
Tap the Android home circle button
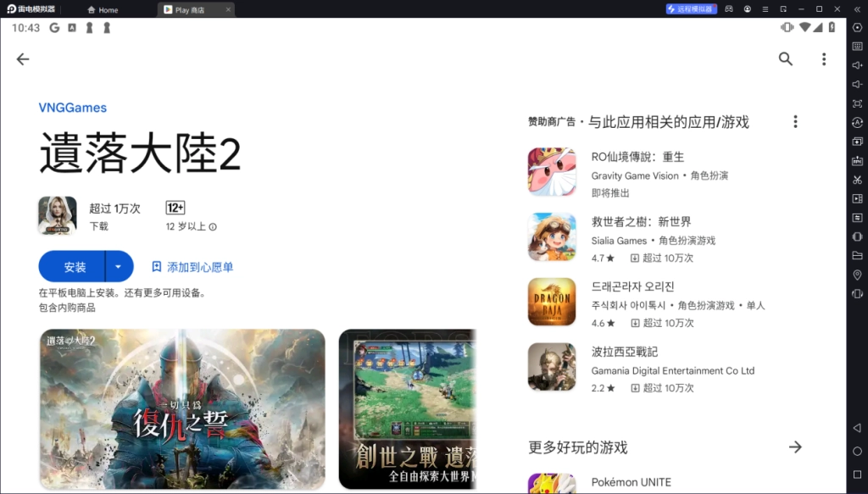pyautogui.click(x=858, y=451)
